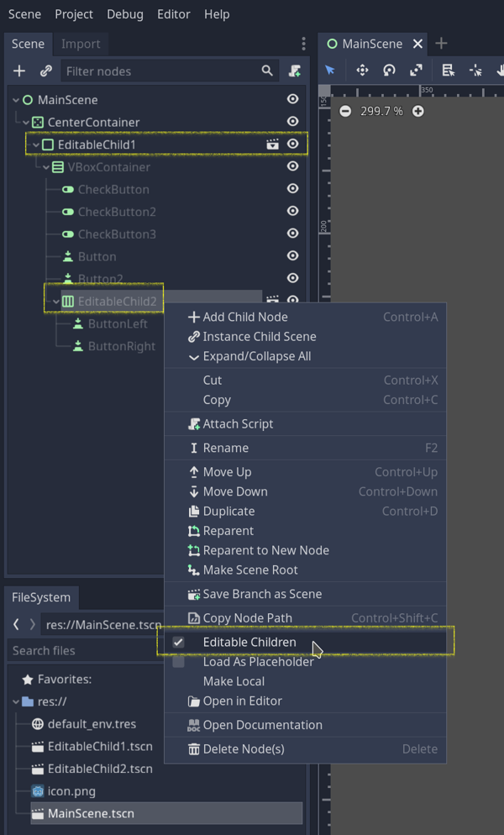The image size is (504, 835).
Task: Select the Scale Mode tool
Action: point(415,71)
